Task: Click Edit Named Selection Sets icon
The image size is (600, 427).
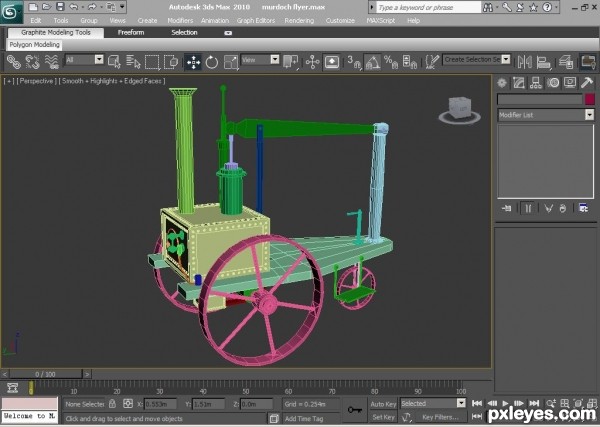Action: click(432, 62)
